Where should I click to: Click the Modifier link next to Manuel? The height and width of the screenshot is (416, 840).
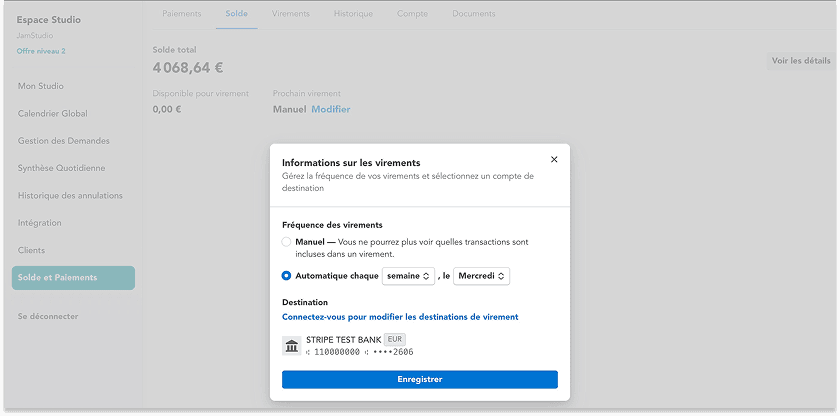[x=331, y=109]
